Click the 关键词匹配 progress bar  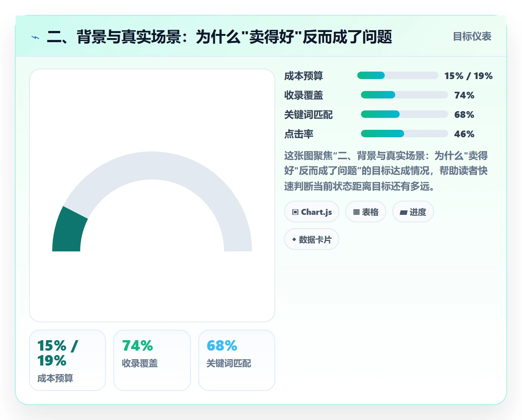coord(405,115)
